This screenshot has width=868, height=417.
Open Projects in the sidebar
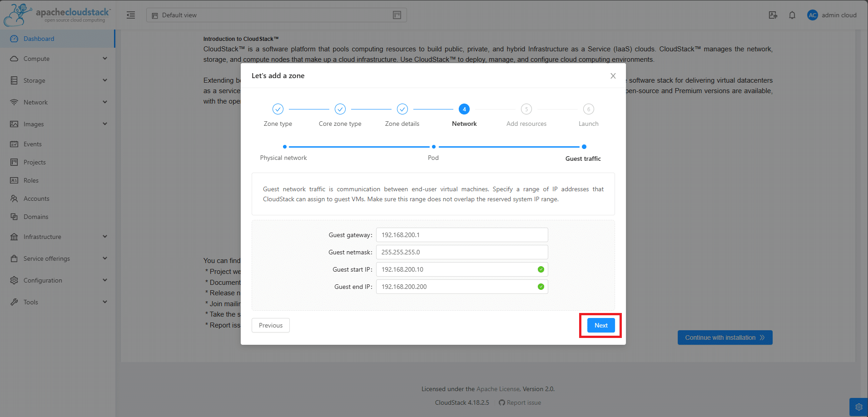click(57, 162)
